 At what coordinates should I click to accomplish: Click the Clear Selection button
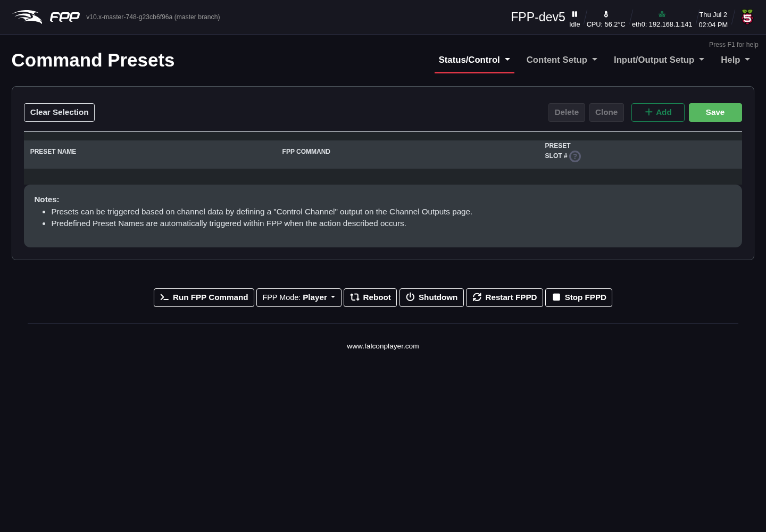coord(59,112)
